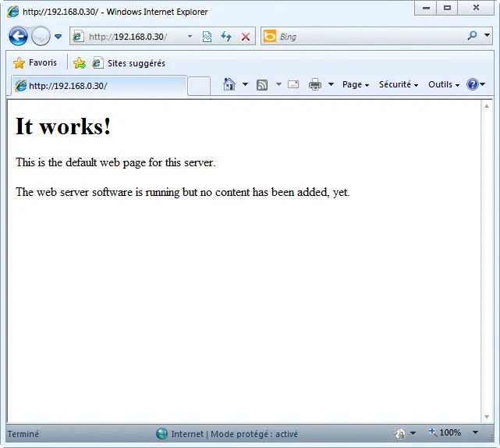Viewport: 500px width, 448px height.
Task: Open the Page menu
Action: pyautogui.click(x=356, y=84)
